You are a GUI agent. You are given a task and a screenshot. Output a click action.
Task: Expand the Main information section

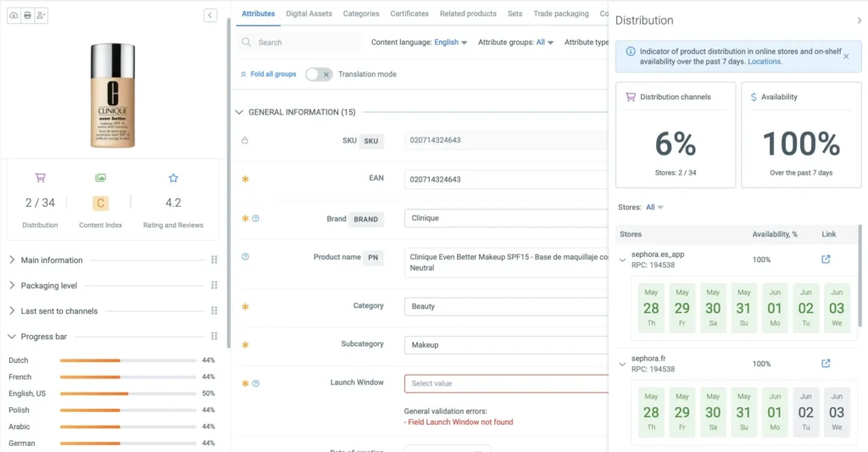tap(12, 259)
